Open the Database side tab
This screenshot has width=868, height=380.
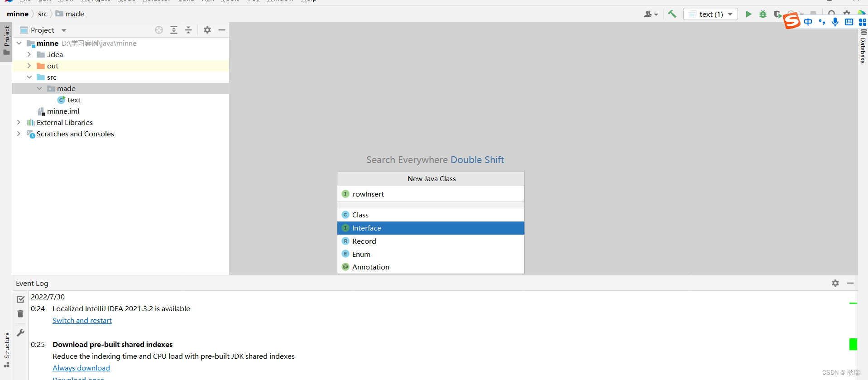tap(863, 47)
